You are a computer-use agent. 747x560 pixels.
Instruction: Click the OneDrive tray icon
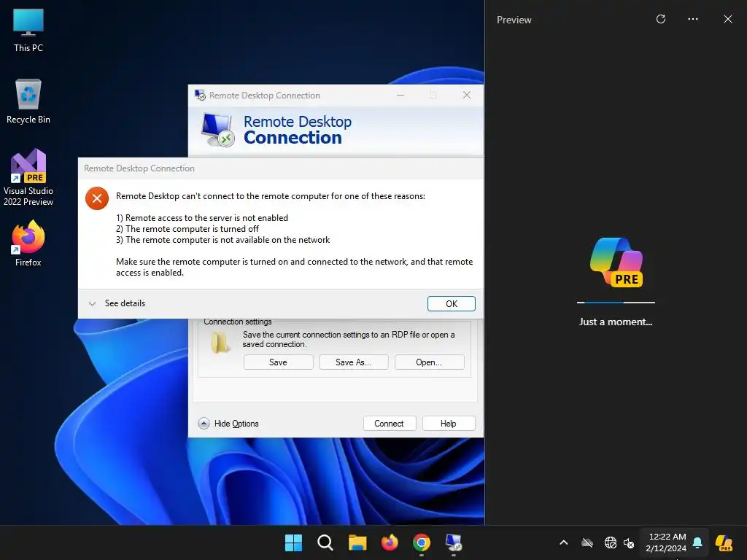(x=587, y=542)
